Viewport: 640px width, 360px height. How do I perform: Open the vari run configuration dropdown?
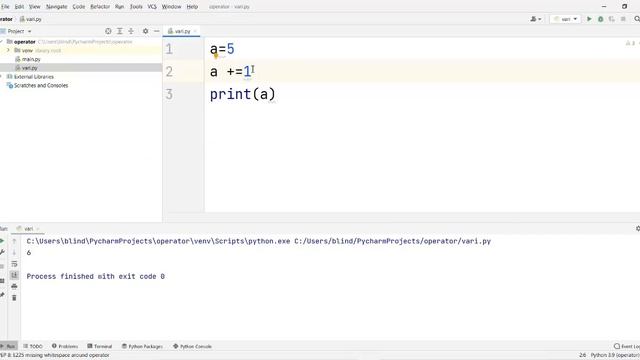point(565,19)
